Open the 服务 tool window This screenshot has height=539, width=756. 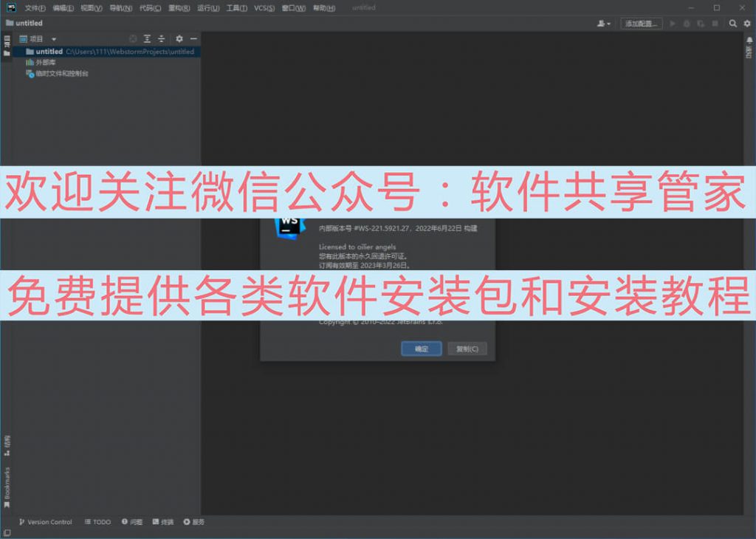tap(194, 522)
